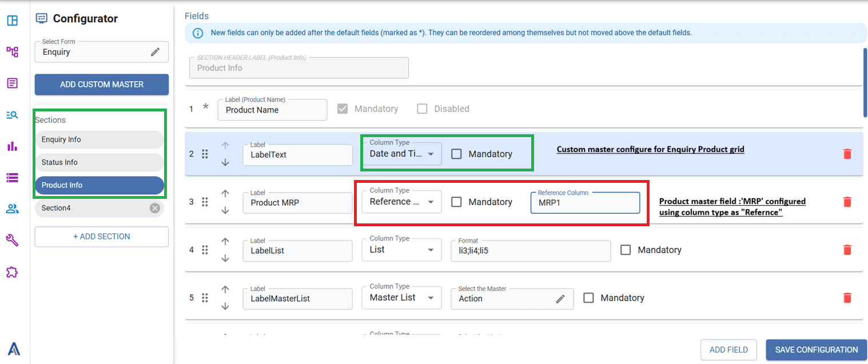Delete the Product MRP field row

click(847, 202)
